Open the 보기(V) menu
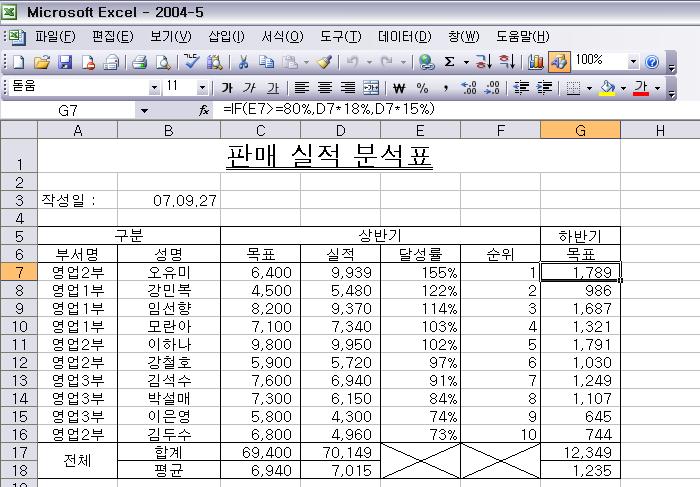The width and height of the screenshot is (700, 487). click(171, 37)
